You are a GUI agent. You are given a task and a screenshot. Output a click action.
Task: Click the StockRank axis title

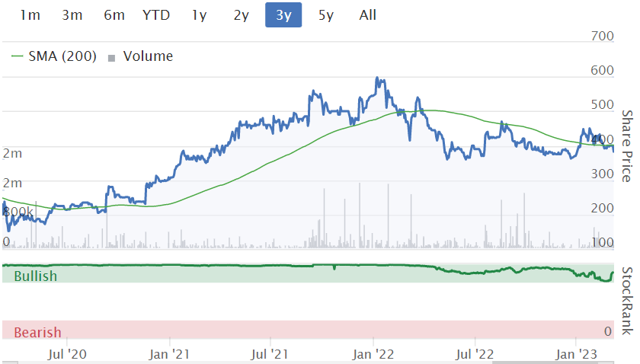(627, 301)
